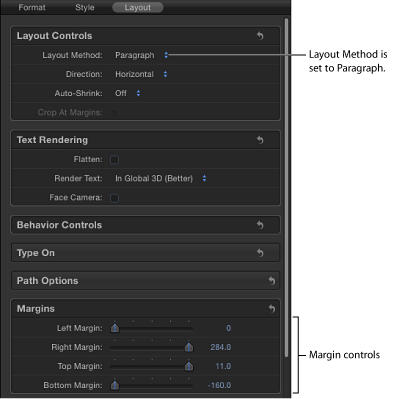The image size is (402, 399).
Task: Collapse the Margins group header
Action: [145, 309]
